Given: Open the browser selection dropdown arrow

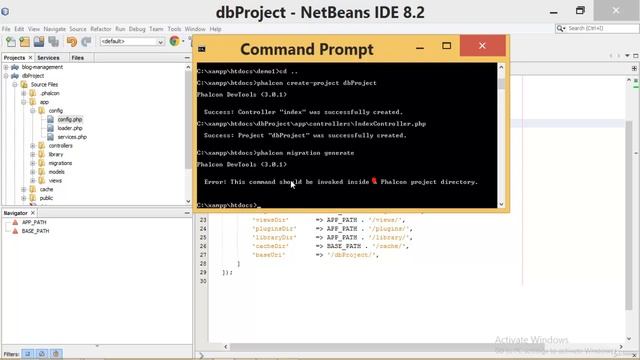Looking at the screenshot, I should [x=183, y=41].
